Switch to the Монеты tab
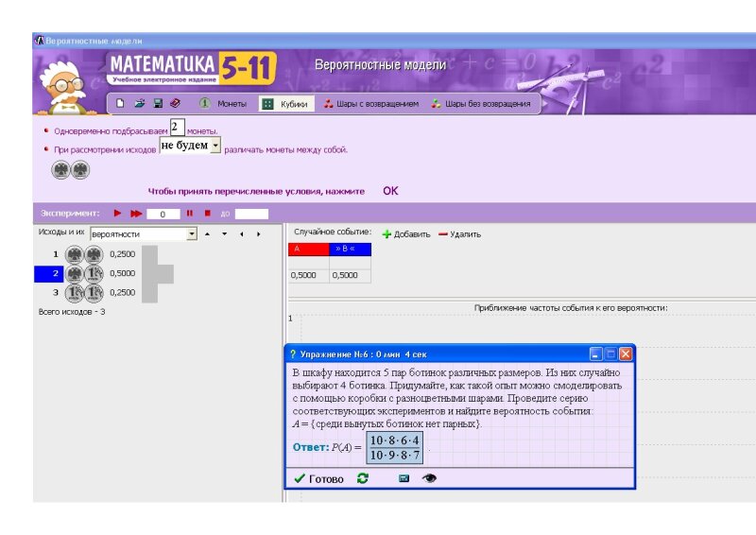This screenshot has height=535, width=756. [223, 104]
